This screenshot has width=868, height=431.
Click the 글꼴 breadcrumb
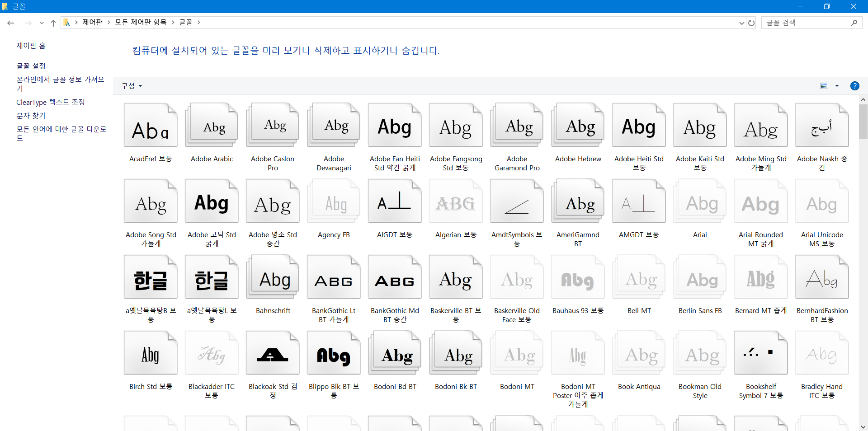(x=186, y=22)
